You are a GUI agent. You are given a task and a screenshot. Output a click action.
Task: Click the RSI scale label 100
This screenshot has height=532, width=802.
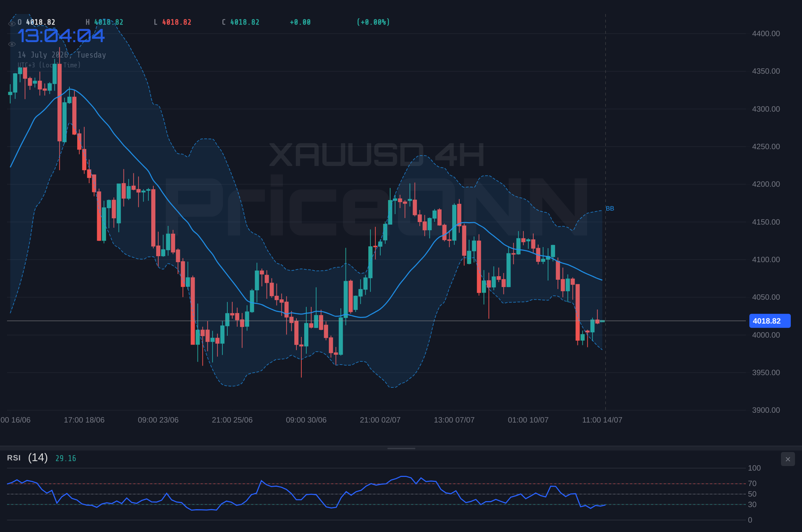[754, 468]
